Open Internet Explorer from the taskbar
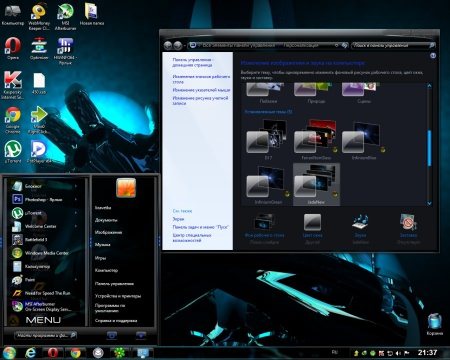 [30, 353]
